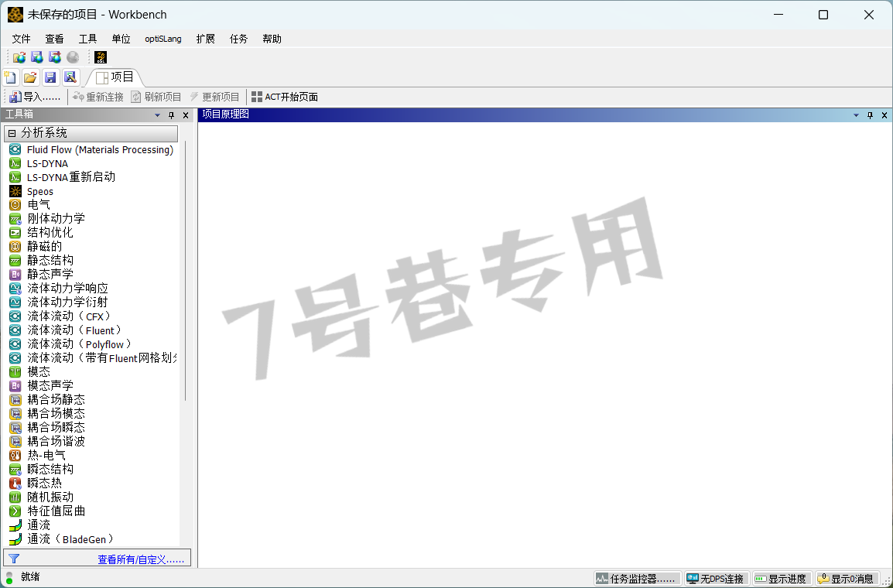The width and height of the screenshot is (893, 588).
Task: Select the 耦合场谐波 system
Action: click(47, 441)
